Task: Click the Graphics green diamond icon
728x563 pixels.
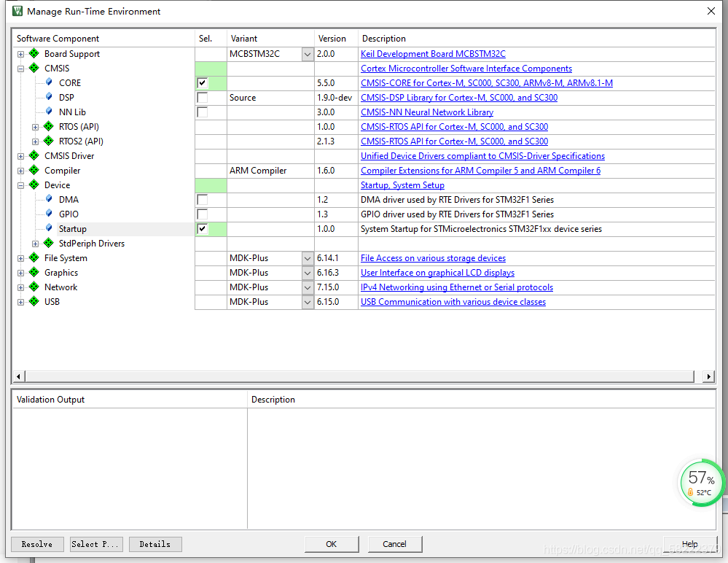Action: tap(34, 272)
